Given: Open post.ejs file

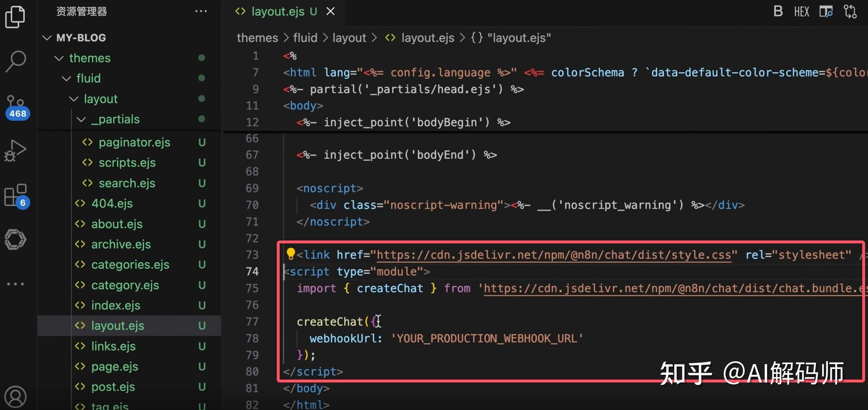Looking at the screenshot, I should click(129, 387).
